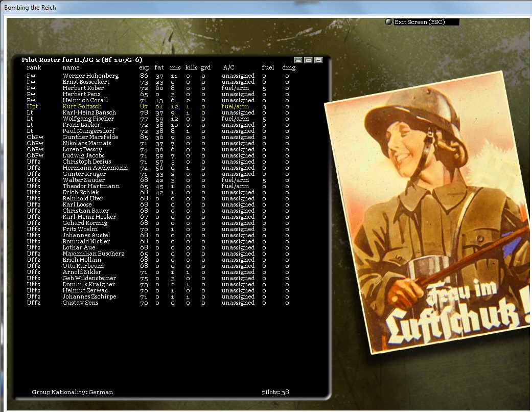
Task: Select pilot Otto Karbeum
Action: (83, 265)
